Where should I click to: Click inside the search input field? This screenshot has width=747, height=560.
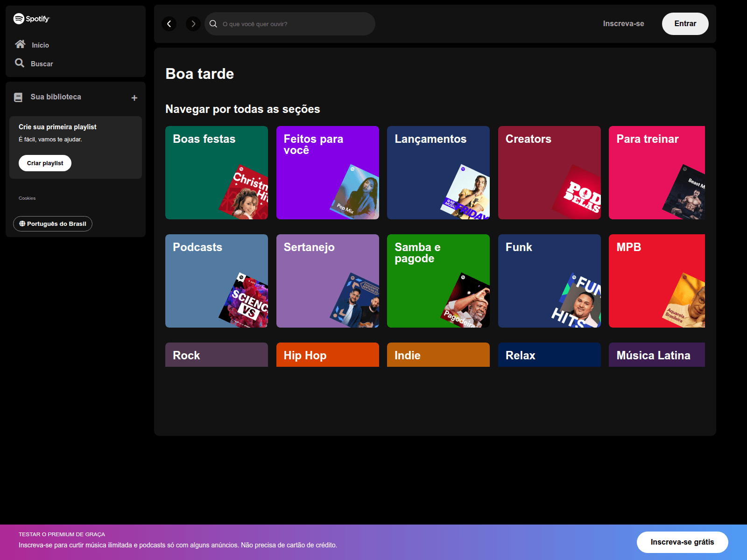(x=289, y=24)
